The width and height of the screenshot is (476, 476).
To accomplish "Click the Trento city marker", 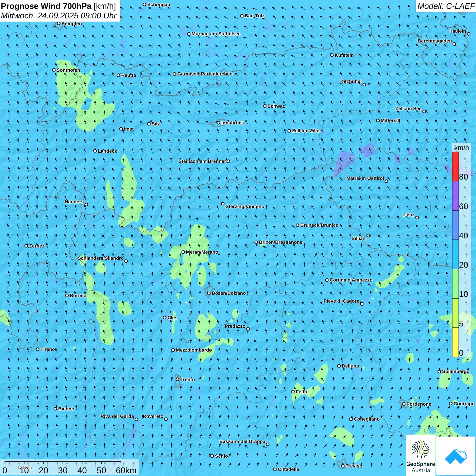I will pos(177,379).
